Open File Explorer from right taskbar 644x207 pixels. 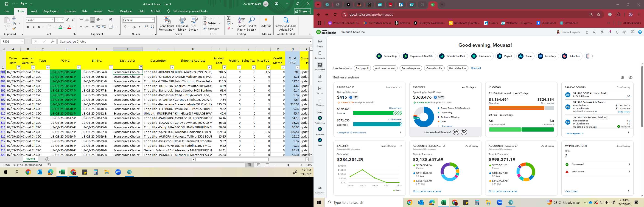pos(488,202)
